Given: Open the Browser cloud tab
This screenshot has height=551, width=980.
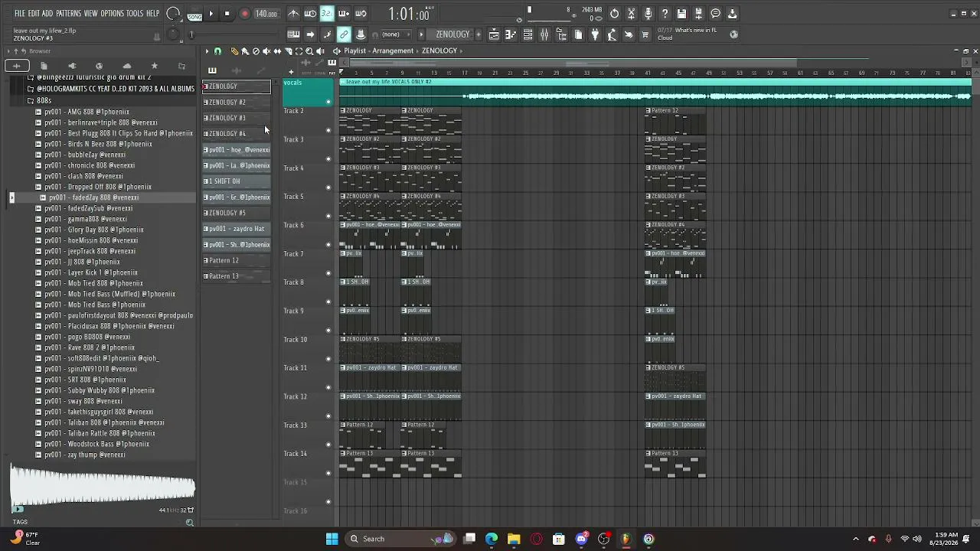Looking at the screenshot, I should click(127, 67).
